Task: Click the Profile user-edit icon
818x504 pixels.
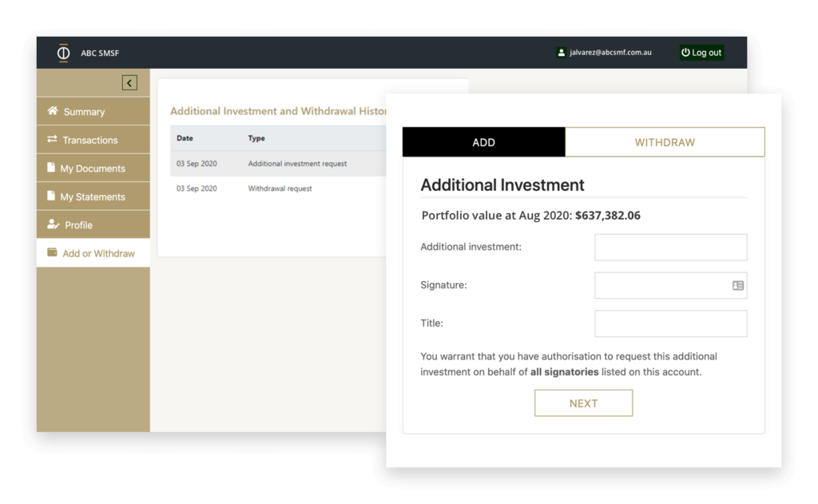Action: pos(54,224)
